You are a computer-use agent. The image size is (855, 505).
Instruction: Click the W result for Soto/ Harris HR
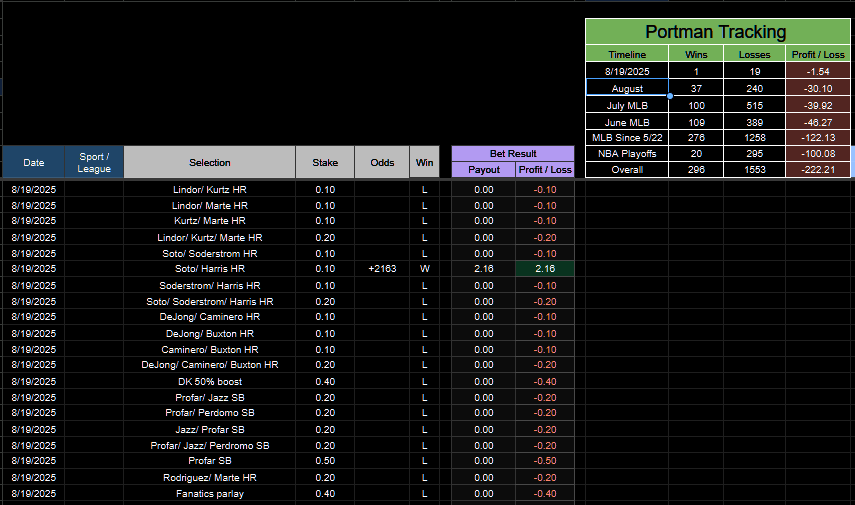point(424,268)
